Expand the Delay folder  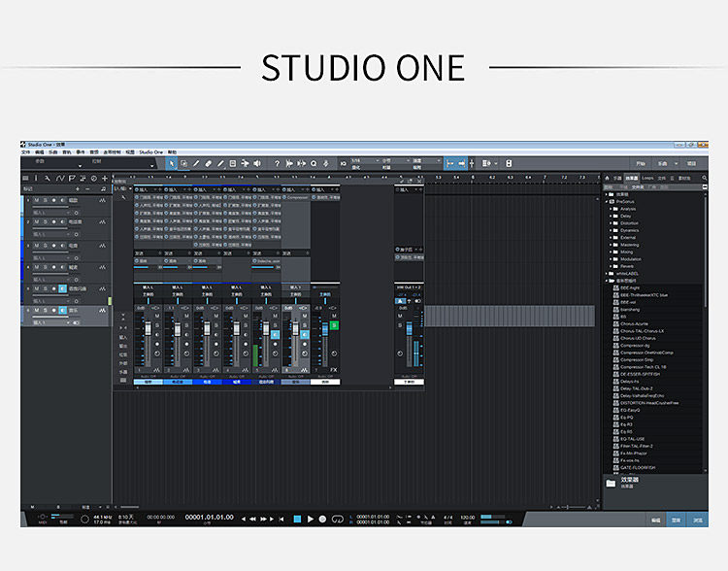(611, 216)
